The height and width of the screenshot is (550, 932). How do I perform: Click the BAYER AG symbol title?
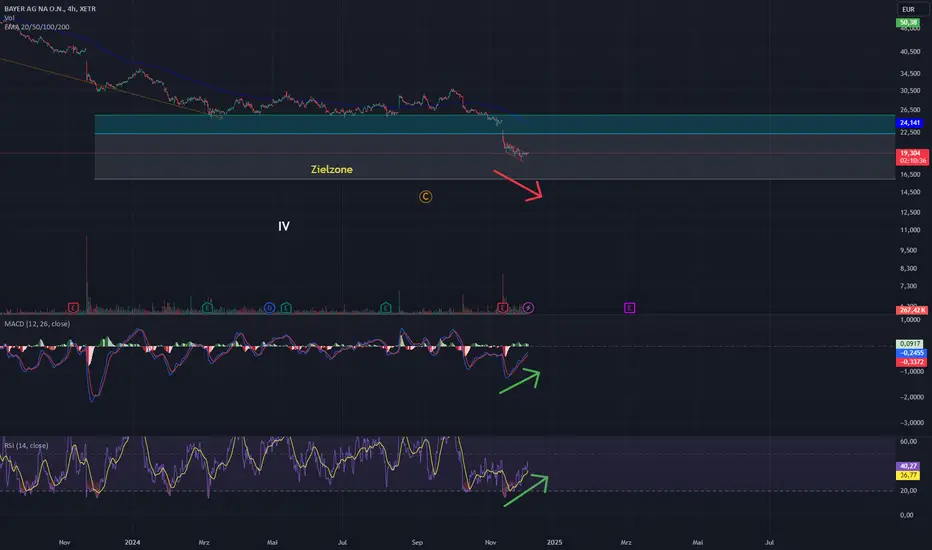coord(50,9)
